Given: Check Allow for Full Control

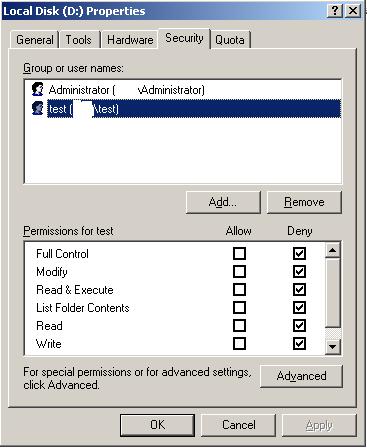Looking at the screenshot, I should pyautogui.click(x=239, y=254).
